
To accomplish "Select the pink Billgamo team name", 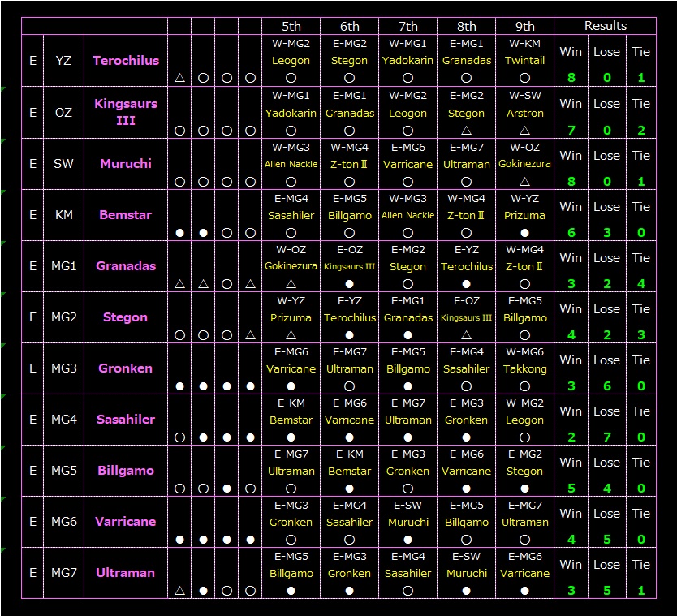I will [x=126, y=471].
